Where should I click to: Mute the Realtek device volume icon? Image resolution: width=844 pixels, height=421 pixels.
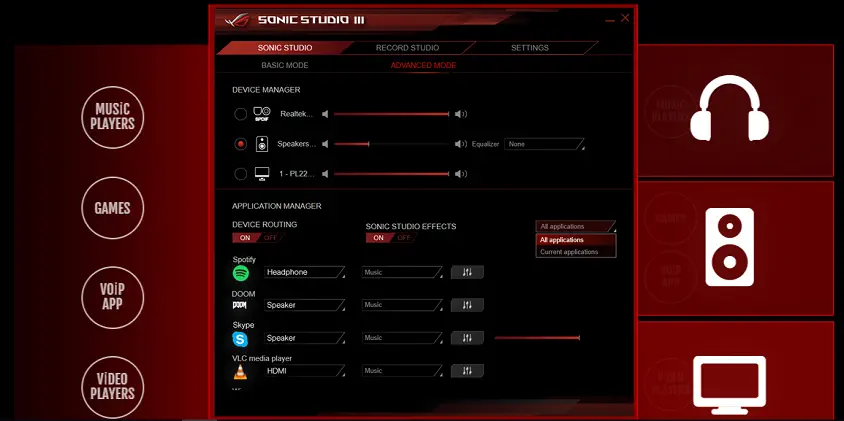click(x=325, y=115)
